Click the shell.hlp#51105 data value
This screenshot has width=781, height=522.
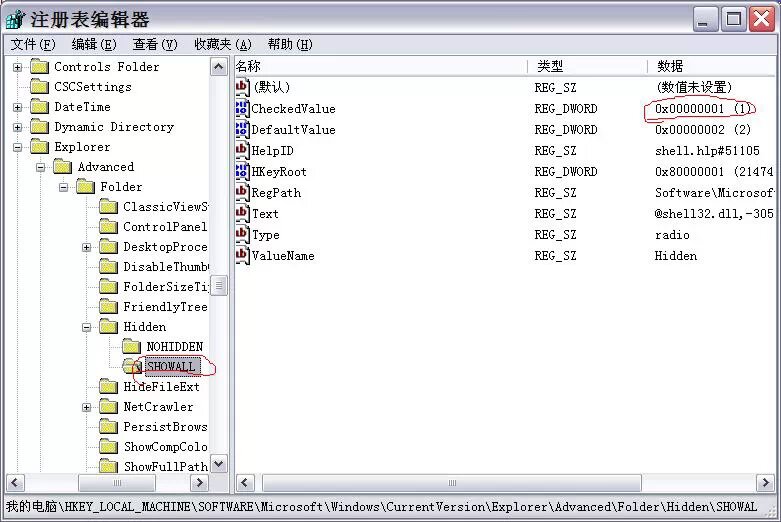coord(707,150)
